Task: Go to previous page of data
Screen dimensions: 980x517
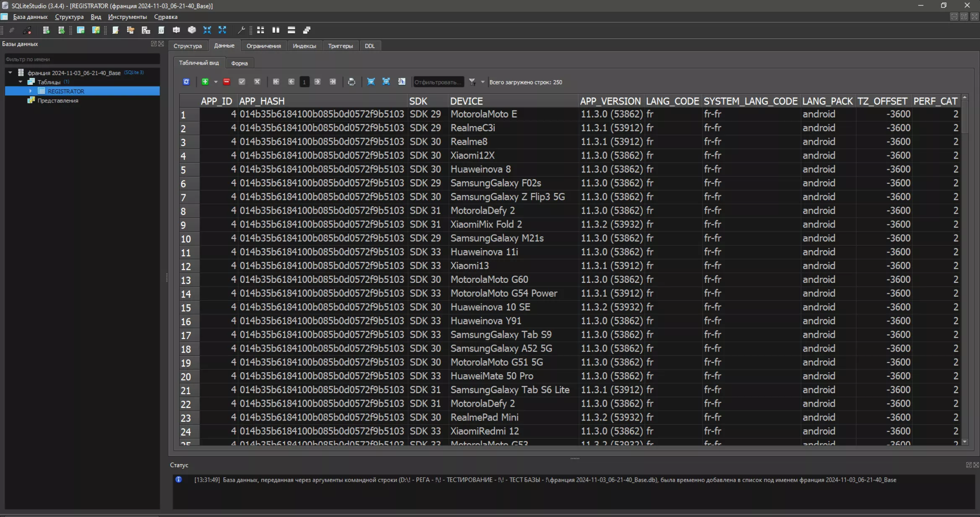Action: click(291, 82)
